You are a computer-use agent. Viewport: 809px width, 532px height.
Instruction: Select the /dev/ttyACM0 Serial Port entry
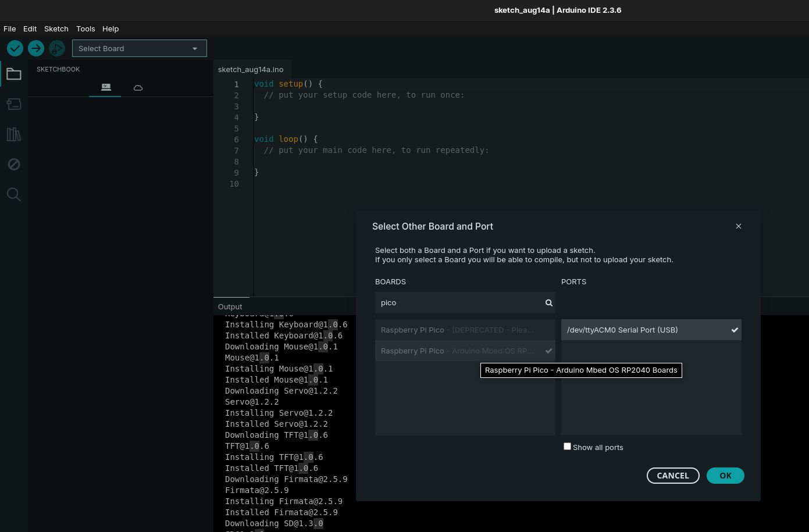(651, 330)
